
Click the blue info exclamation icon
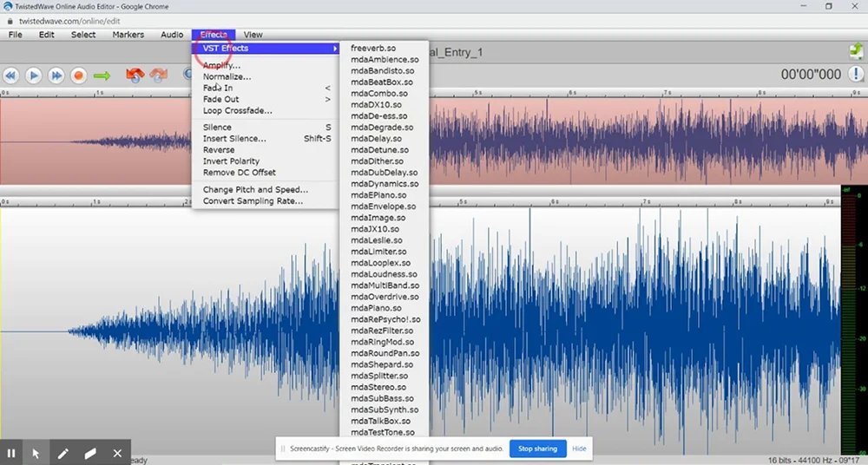[x=857, y=74]
